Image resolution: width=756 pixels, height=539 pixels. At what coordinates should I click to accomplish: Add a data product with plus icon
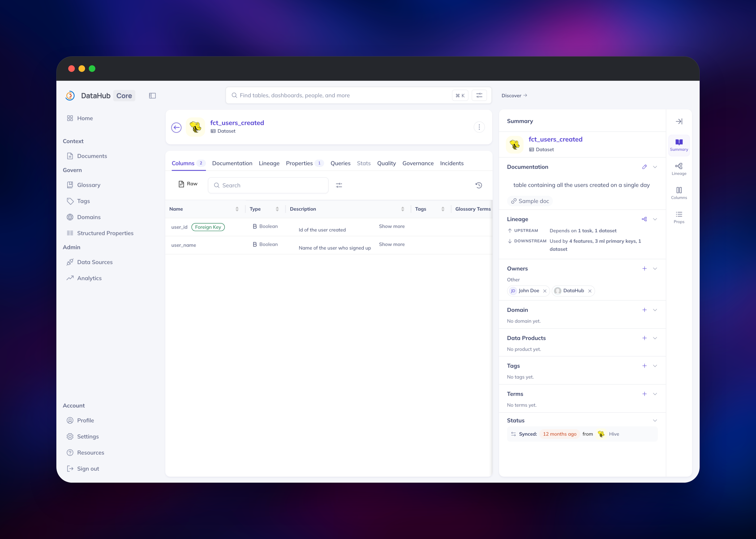644,338
